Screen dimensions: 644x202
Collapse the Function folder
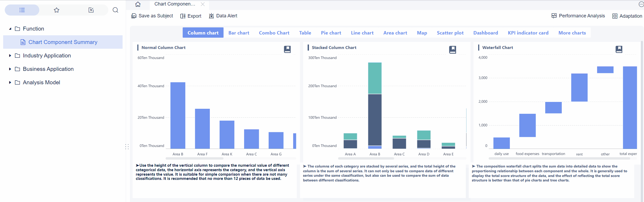tap(10, 29)
